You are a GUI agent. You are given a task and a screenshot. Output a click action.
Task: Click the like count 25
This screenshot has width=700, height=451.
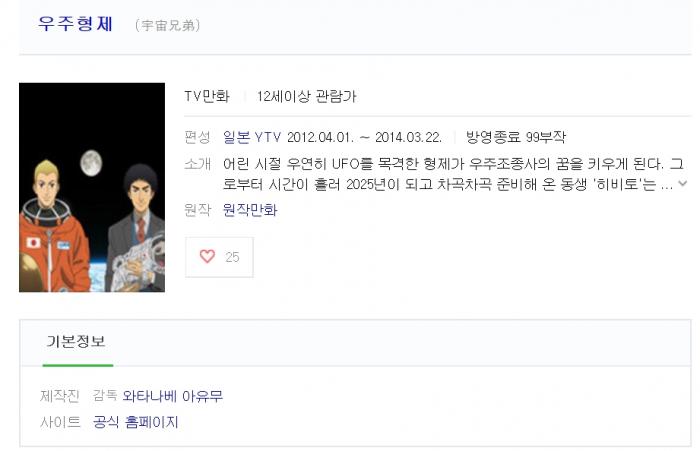[x=232, y=257]
